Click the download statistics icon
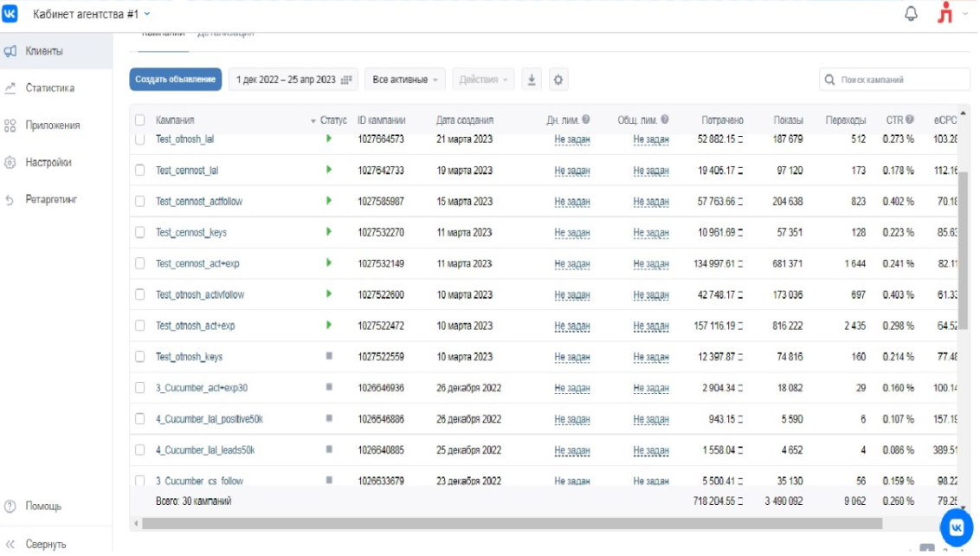This screenshot has height=556, width=980. tap(532, 80)
